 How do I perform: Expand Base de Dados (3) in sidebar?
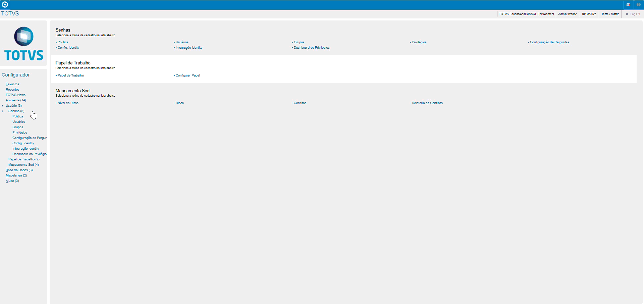pos(19,170)
